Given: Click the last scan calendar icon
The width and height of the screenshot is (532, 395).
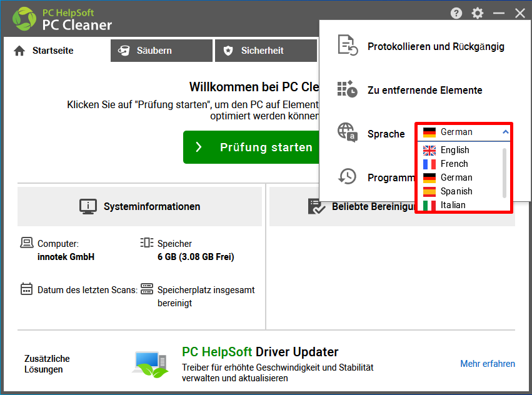Looking at the screenshot, I should [x=26, y=289].
